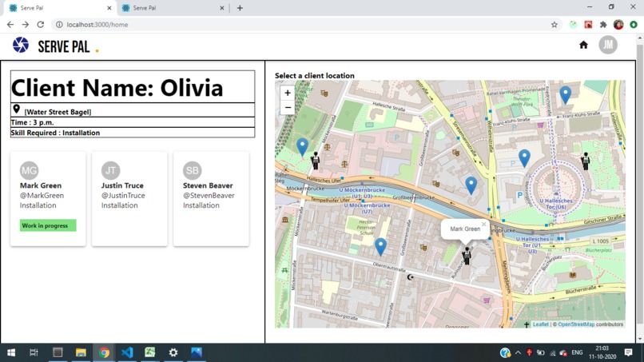The width and height of the screenshot is (644, 362).
Task: Open Mark Green worker card
Action: tap(48, 199)
